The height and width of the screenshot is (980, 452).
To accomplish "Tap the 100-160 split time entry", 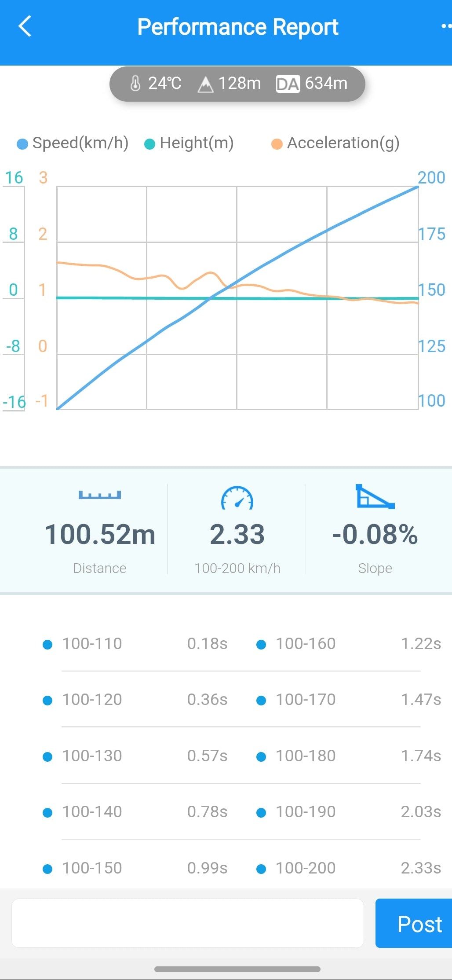I will coord(349,644).
